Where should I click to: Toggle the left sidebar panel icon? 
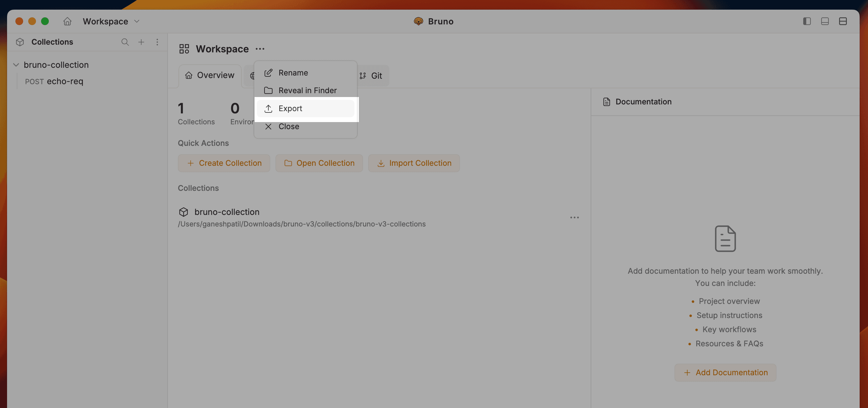tap(807, 21)
